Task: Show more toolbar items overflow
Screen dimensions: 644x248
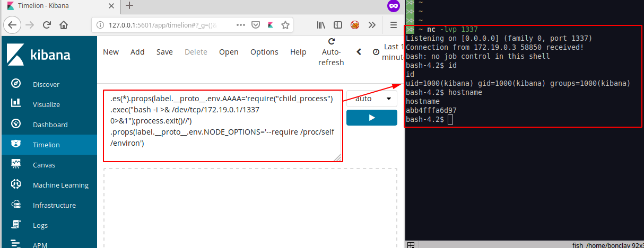Action: [372, 25]
